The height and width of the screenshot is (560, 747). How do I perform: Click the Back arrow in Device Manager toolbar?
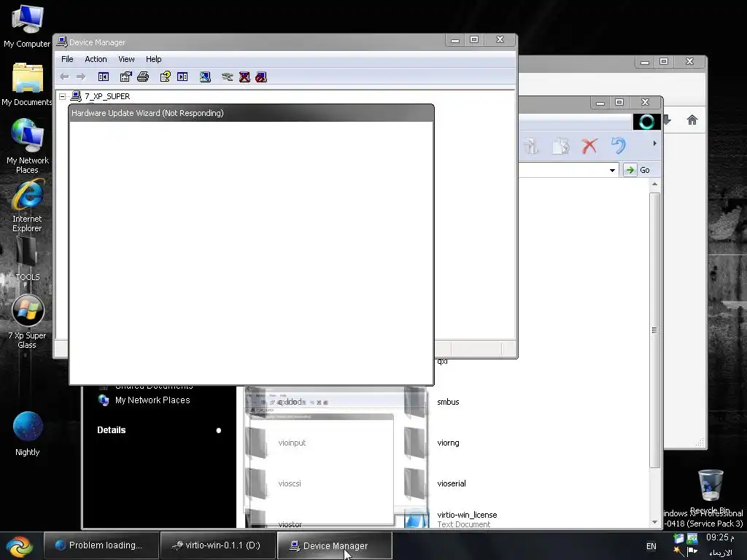coord(64,77)
